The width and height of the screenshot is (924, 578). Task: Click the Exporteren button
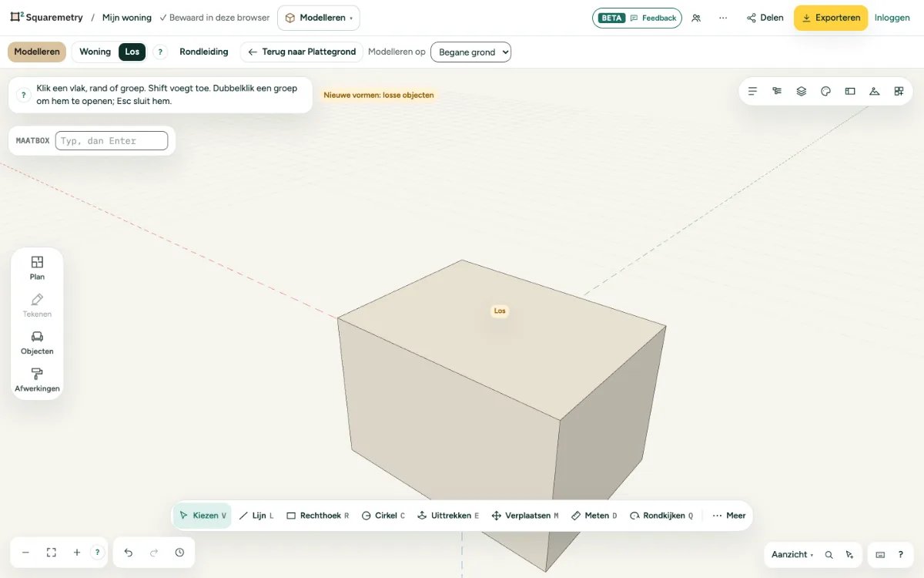(831, 18)
